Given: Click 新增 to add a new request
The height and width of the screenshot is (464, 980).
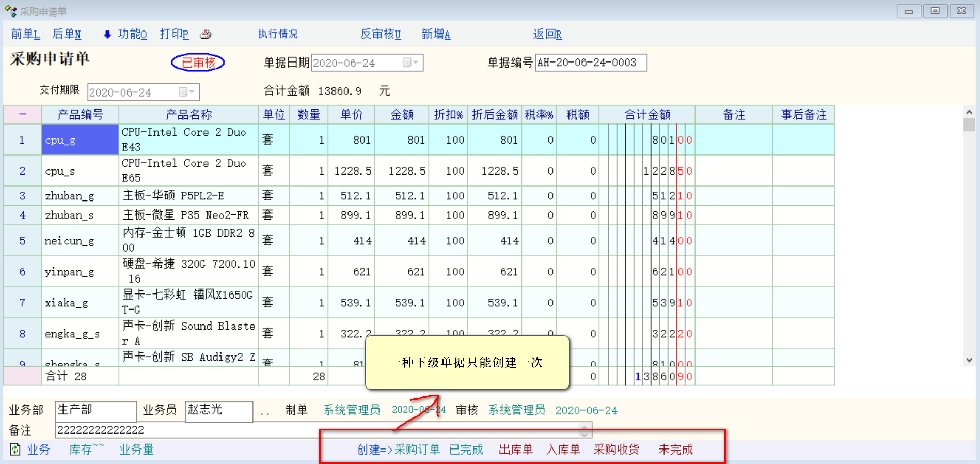Looking at the screenshot, I should click(x=436, y=35).
